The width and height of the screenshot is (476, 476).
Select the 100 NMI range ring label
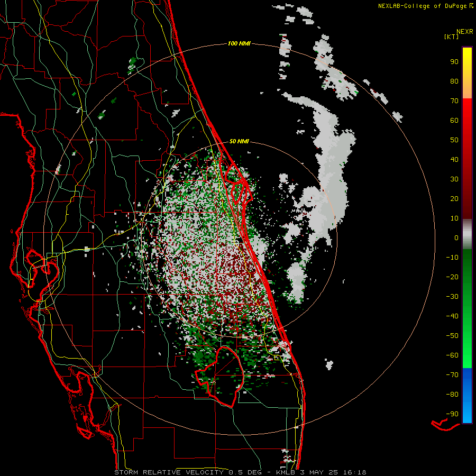click(x=239, y=43)
